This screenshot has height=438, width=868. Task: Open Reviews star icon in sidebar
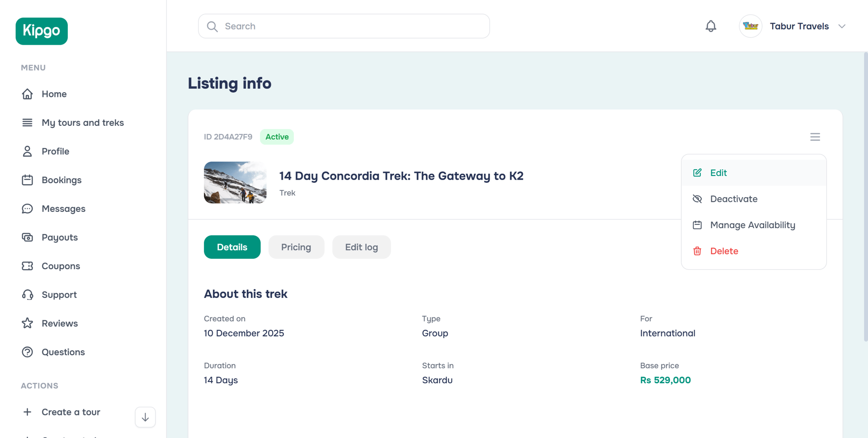pos(28,324)
